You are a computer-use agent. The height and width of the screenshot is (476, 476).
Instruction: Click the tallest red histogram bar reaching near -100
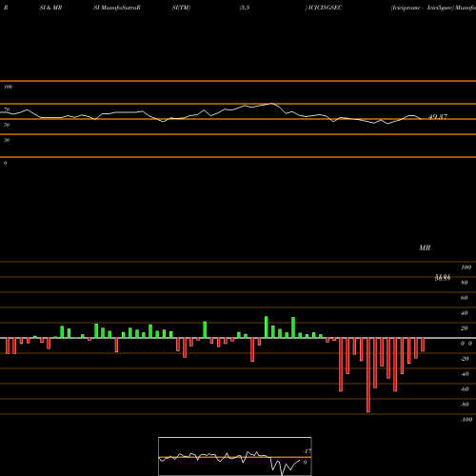[x=368, y=375]
